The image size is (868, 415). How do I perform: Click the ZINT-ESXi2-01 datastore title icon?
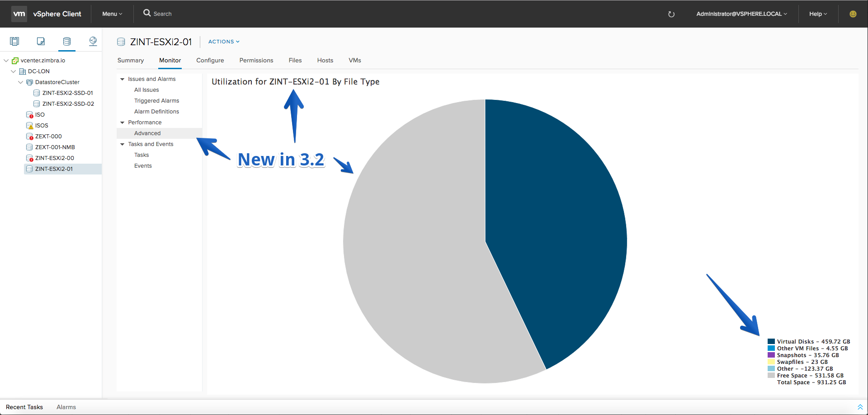[x=121, y=42]
